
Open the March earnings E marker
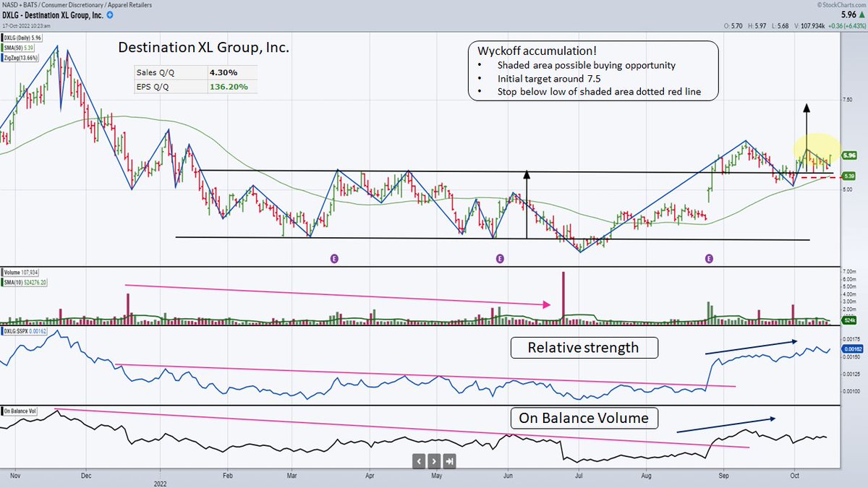334,257
